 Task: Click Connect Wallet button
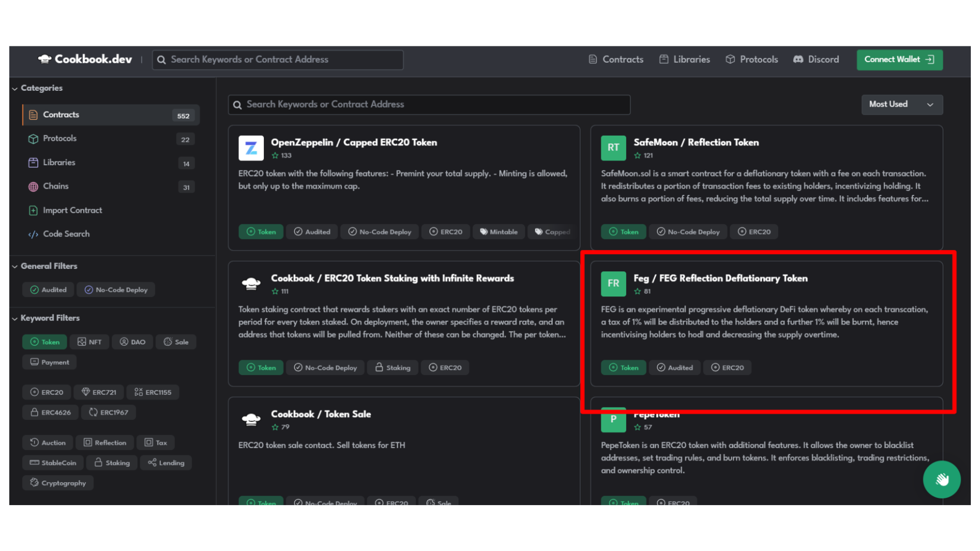(899, 59)
